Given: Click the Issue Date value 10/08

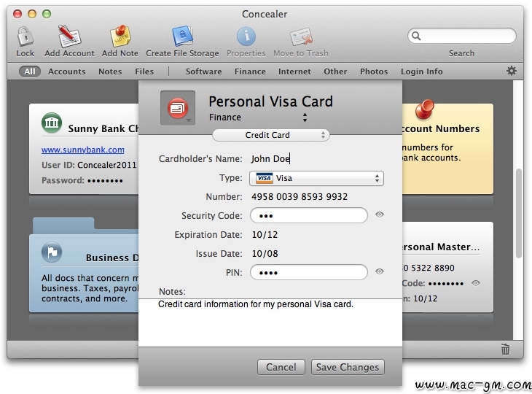Looking at the screenshot, I should 265,254.
